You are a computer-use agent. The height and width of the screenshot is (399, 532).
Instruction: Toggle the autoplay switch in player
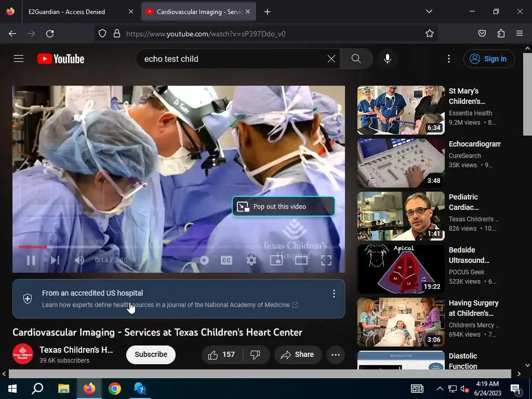[201, 260]
